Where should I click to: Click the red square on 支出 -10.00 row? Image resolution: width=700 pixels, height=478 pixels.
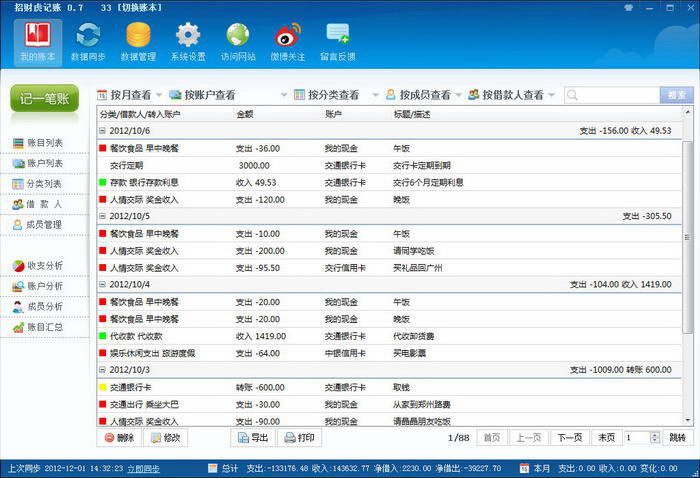coord(103,233)
